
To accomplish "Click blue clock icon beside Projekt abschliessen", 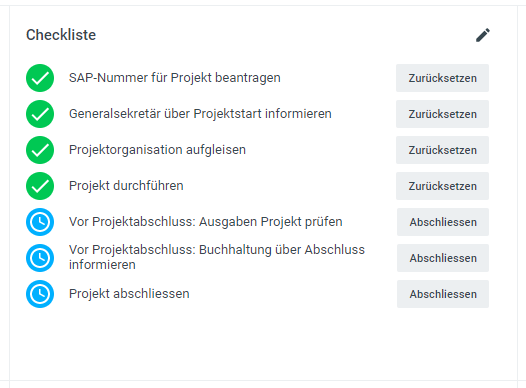I will (40, 294).
